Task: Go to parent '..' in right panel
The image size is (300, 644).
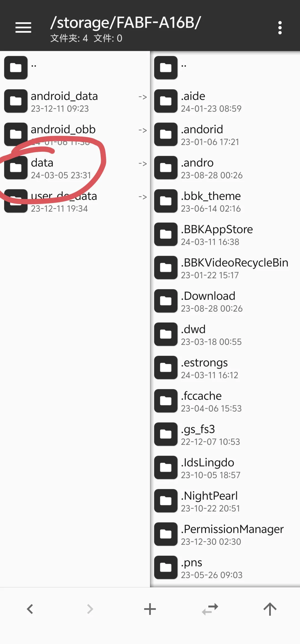Action: tap(225, 68)
